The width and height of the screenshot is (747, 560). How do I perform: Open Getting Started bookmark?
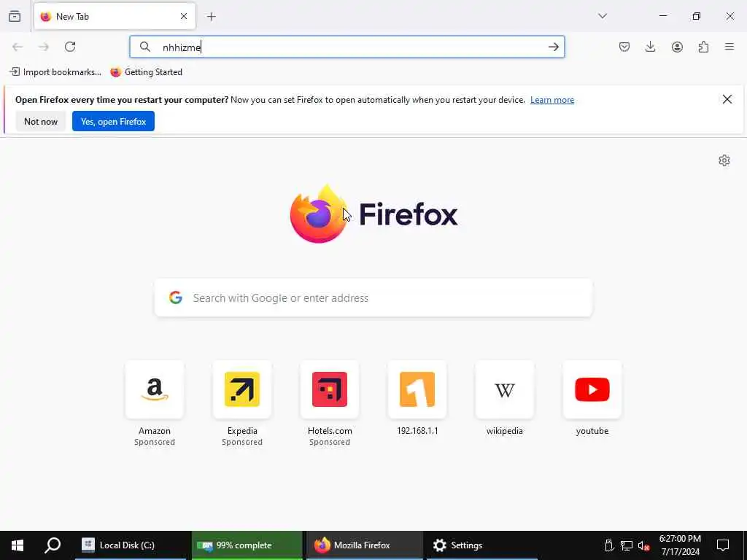pos(146,72)
